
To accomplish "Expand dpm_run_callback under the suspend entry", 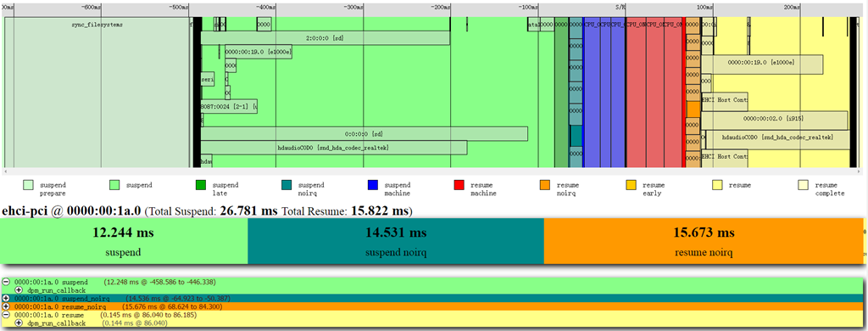I will (x=19, y=290).
